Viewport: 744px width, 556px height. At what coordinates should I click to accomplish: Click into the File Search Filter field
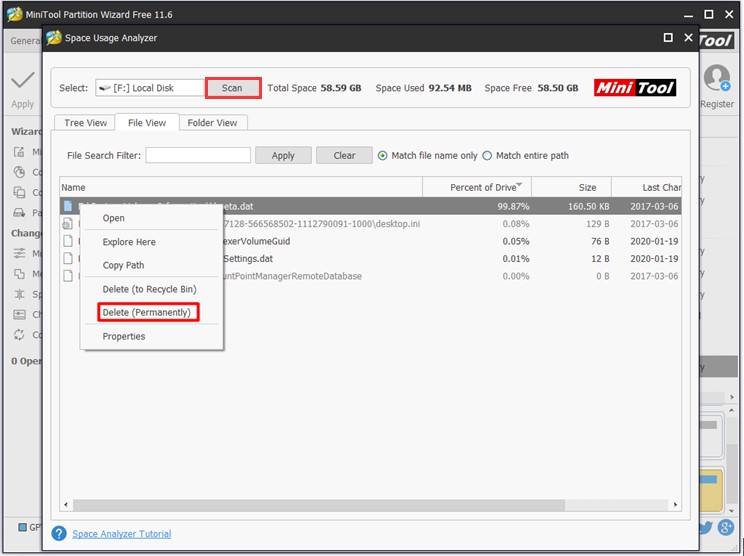(x=198, y=155)
